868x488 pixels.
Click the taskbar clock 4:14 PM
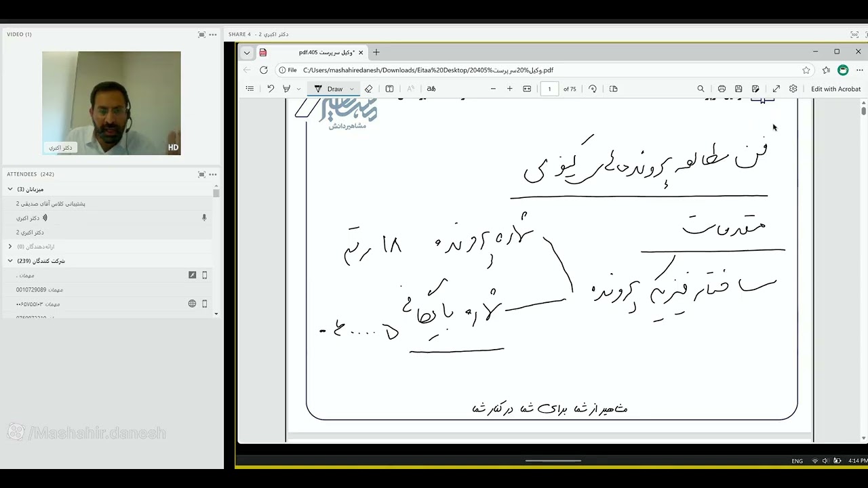(x=857, y=461)
